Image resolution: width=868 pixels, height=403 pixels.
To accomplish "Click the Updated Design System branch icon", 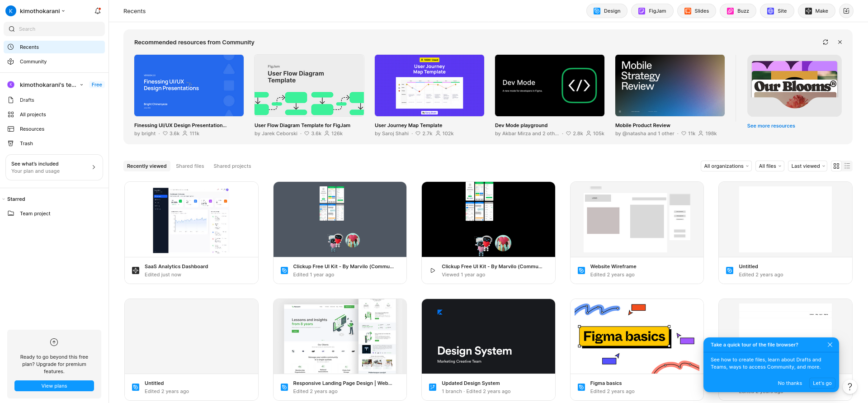I will [x=433, y=387].
